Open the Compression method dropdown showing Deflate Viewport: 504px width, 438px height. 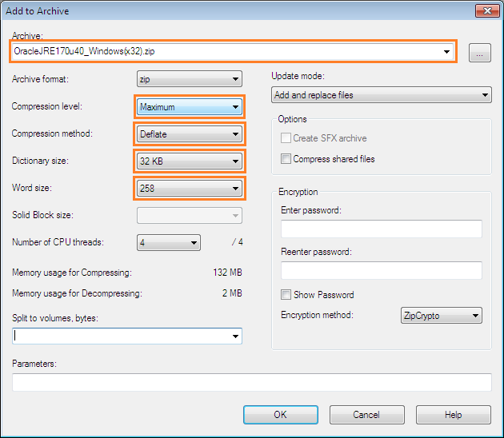point(190,134)
